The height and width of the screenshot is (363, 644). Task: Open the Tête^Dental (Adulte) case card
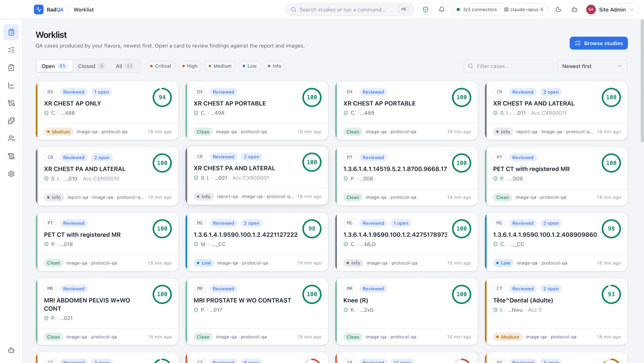pyautogui.click(x=556, y=311)
